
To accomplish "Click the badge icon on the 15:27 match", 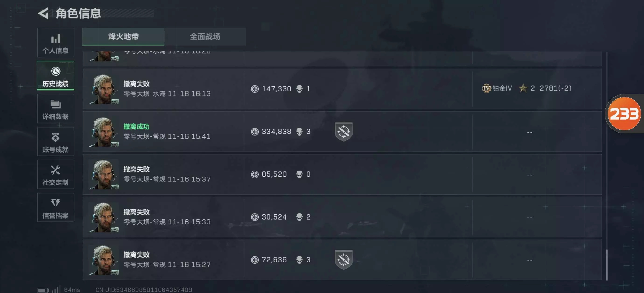I will [343, 260].
